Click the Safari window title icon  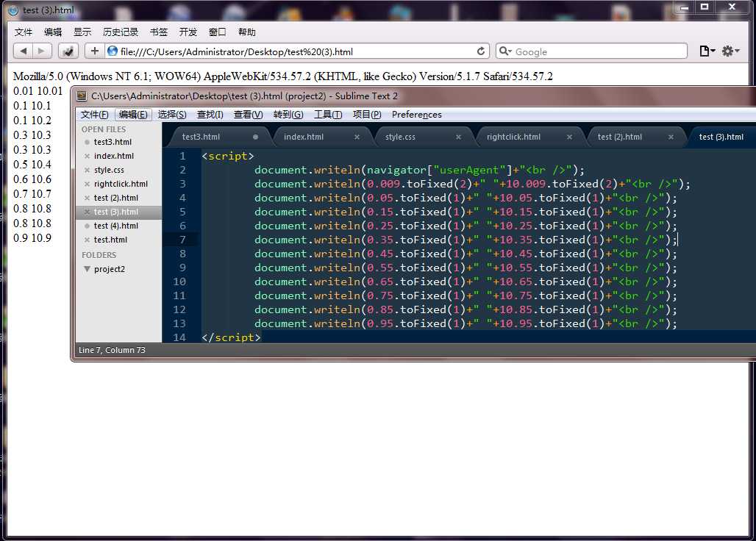pyautogui.click(x=13, y=10)
